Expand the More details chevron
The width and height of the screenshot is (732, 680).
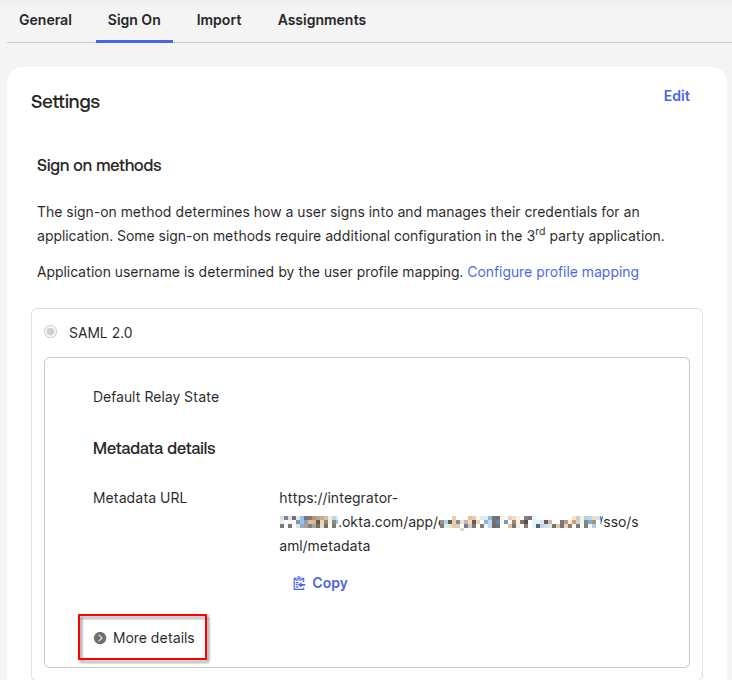[100, 638]
